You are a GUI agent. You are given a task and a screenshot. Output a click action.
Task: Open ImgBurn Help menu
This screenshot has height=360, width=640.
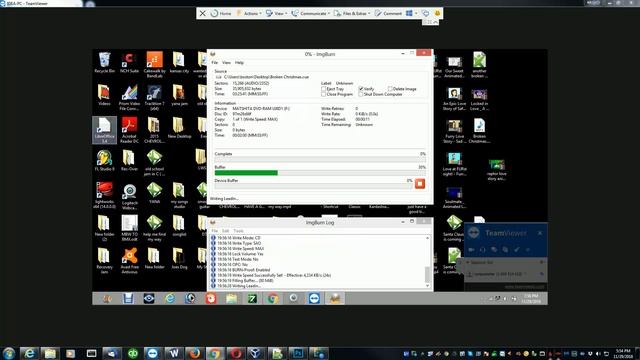pyautogui.click(x=239, y=63)
